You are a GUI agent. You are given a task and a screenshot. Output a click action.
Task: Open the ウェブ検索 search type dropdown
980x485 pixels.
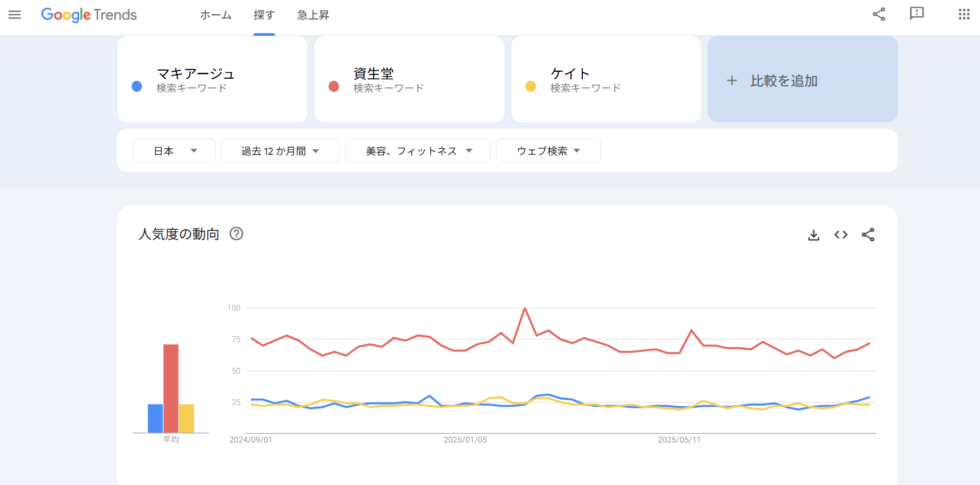pyautogui.click(x=548, y=151)
